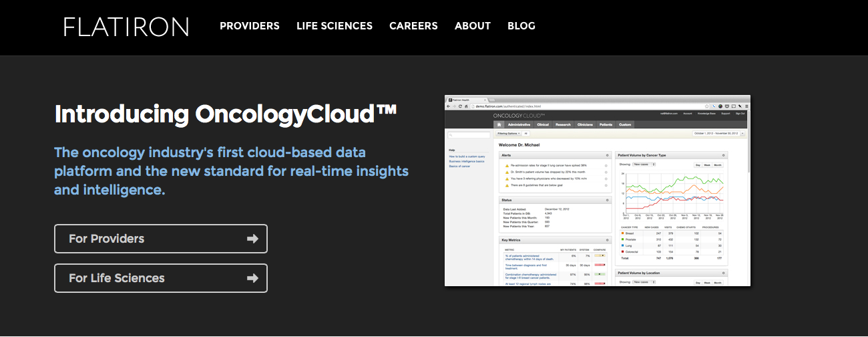868x337 pixels.
Task: Select Research tab in dashboard screenshot
Action: 563,124
